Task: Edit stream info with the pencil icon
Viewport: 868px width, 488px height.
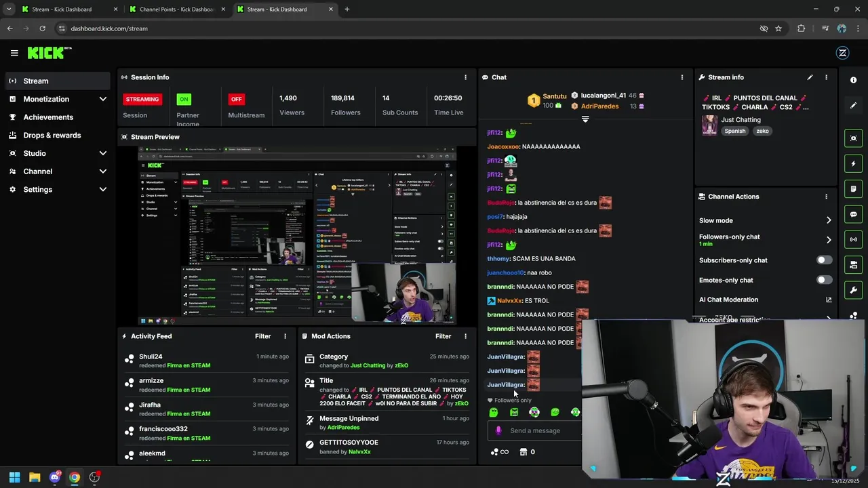Action: pyautogui.click(x=810, y=77)
